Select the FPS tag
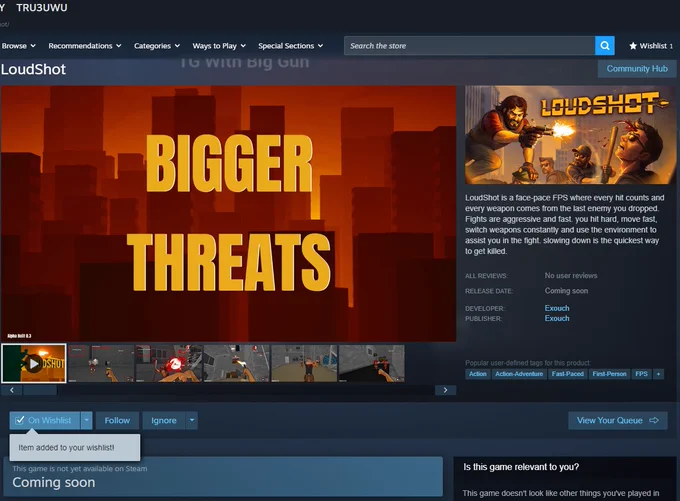The height and width of the screenshot is (501, 680). (641, 374)
